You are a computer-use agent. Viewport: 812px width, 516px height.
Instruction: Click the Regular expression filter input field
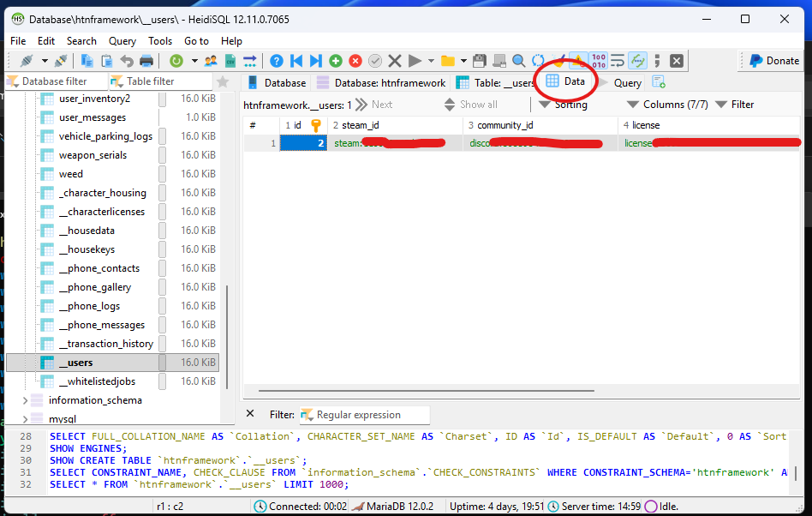click(365, 415)
